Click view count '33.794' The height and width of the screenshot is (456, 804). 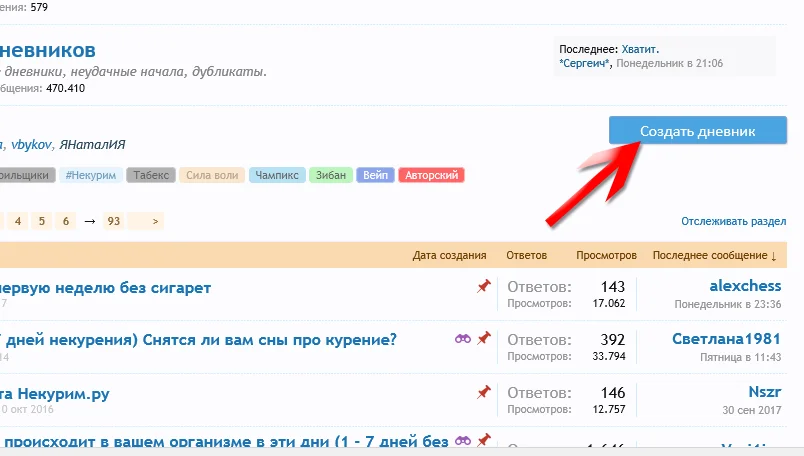[x=609, y=356]
